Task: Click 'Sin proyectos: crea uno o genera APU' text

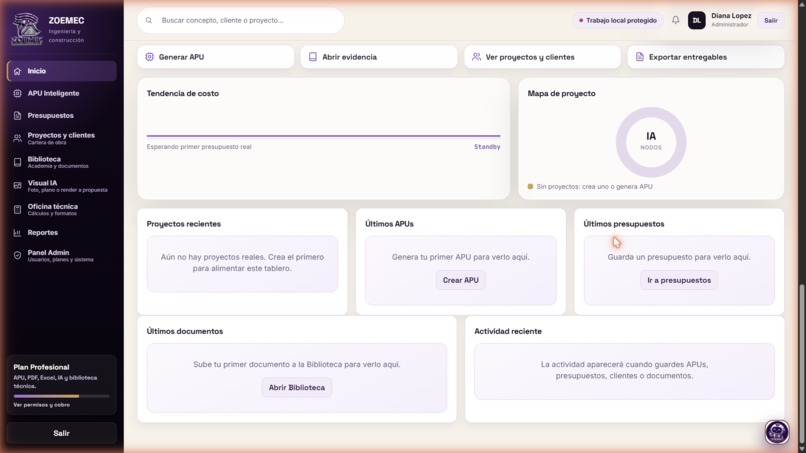Action: pos(594,187)
